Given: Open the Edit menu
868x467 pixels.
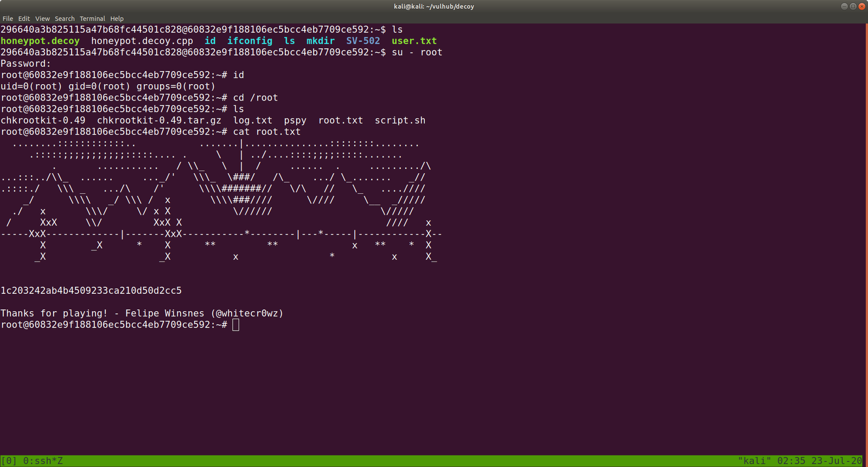Looking at the screenshot, I should tap(24, 18).
